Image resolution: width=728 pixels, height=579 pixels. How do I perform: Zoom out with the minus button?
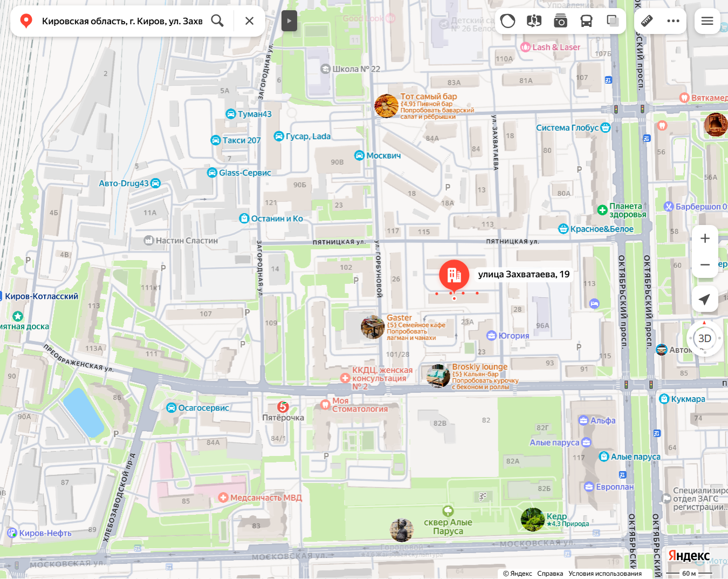click(x=705, y=264)
